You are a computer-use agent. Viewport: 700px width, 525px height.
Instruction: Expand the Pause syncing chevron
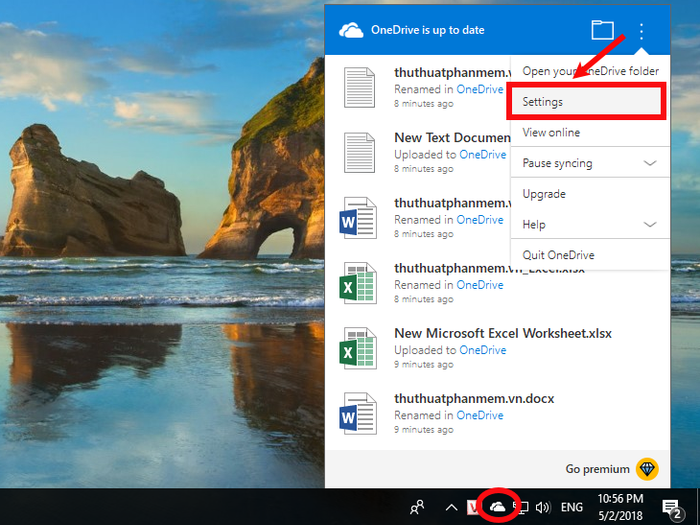click(650, 163)
